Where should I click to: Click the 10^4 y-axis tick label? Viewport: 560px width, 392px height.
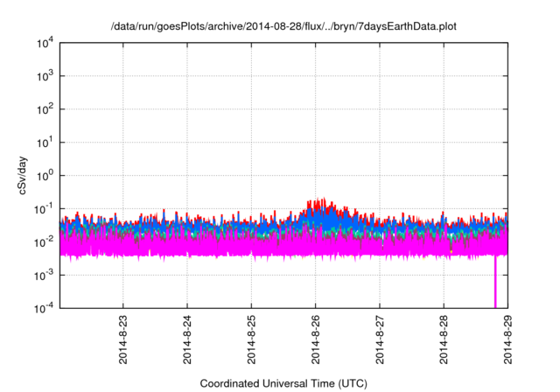(x=45, y=44)
